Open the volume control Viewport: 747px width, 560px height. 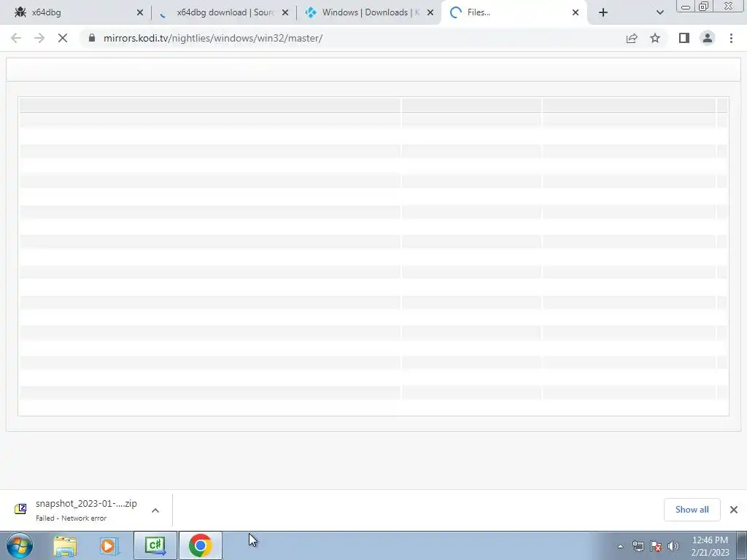coord(673,546)
